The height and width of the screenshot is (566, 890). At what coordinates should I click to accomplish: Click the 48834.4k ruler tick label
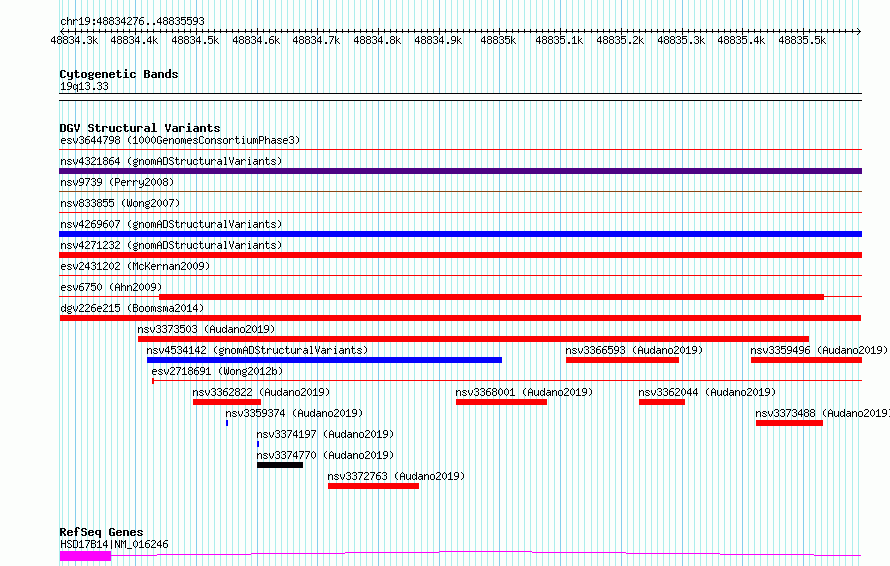135,40
